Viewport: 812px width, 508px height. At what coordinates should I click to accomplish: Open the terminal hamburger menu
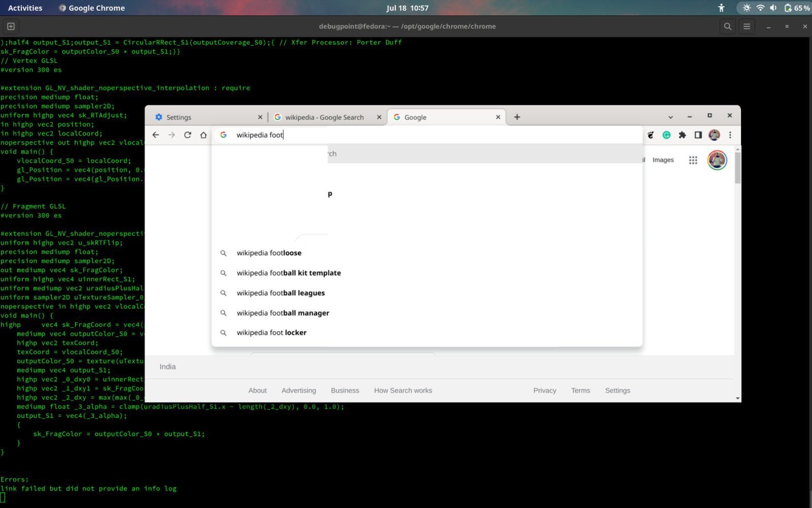click(747, 26)
